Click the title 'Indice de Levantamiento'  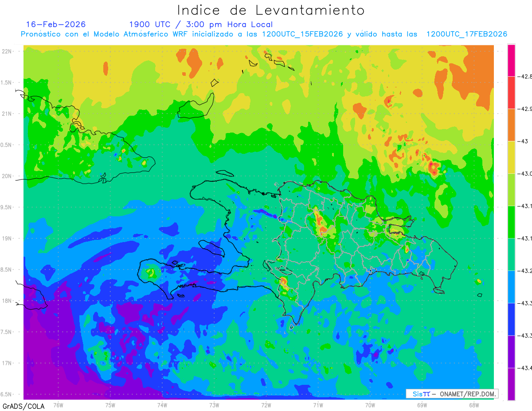tap(271, 10)
